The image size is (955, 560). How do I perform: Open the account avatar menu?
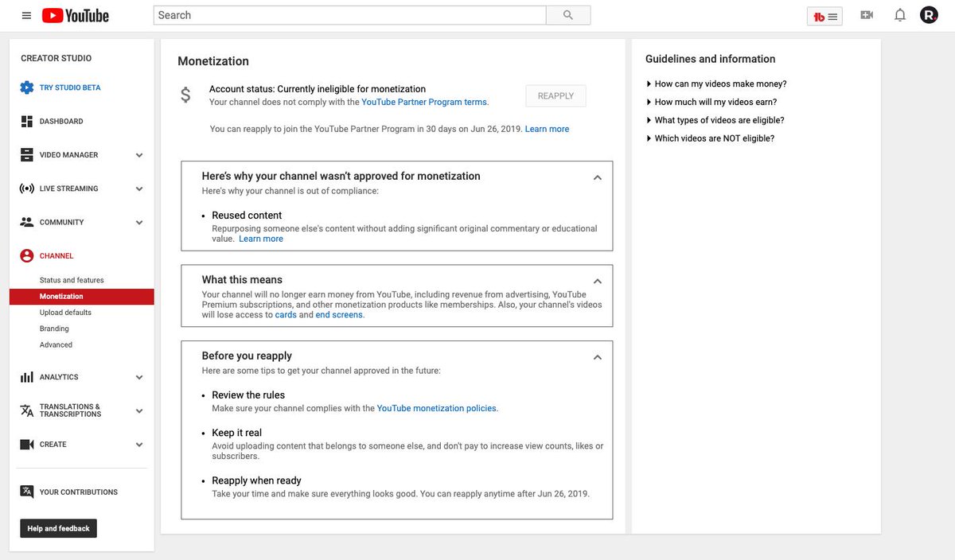click(x=929, y=15)
